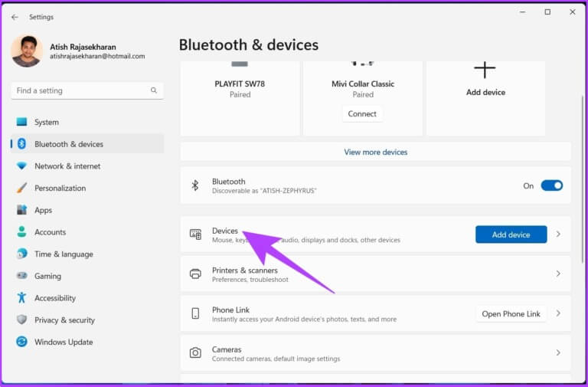Click the Apps icon in sidebar
This screenshot has width=588, height=387.
click(21, 210)
